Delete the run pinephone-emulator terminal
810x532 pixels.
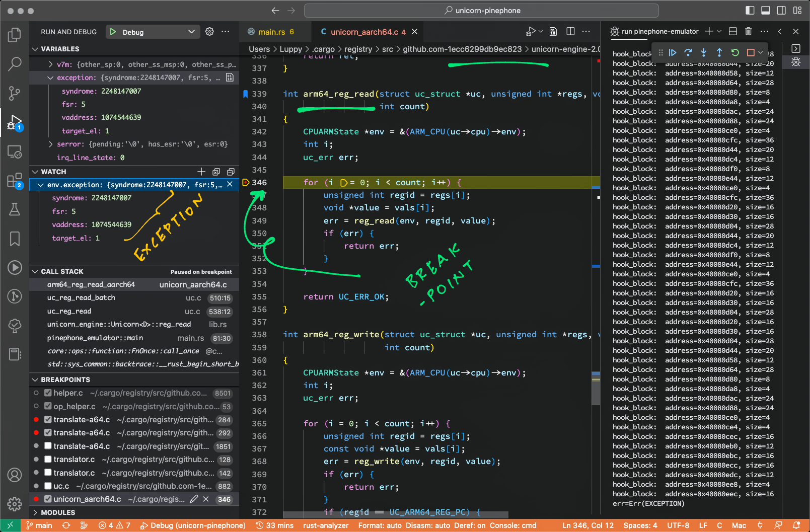(748, 31)
